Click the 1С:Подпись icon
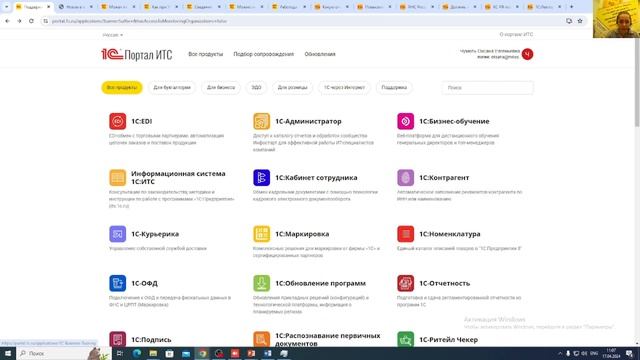The image size is (640, 360). pyautogui.click(x=118, y=339)
